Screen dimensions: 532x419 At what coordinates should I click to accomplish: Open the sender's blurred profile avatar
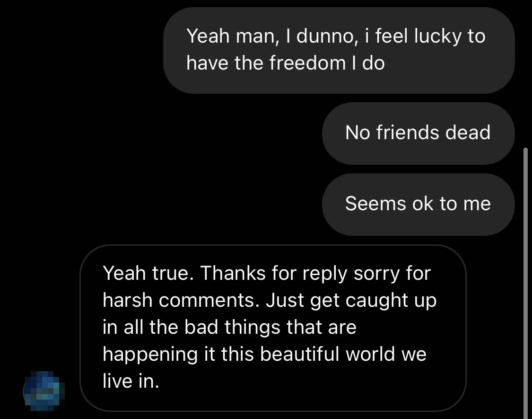(x=44, y=392)
